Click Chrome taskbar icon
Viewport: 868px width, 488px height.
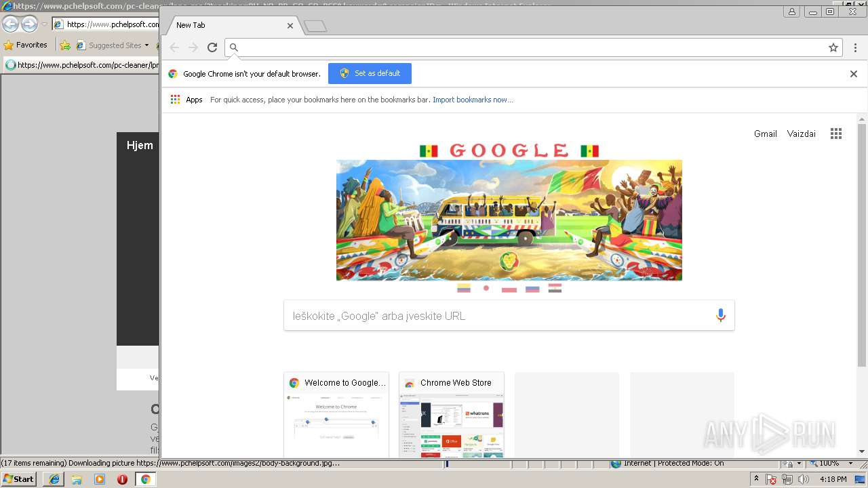click(145, 479)
